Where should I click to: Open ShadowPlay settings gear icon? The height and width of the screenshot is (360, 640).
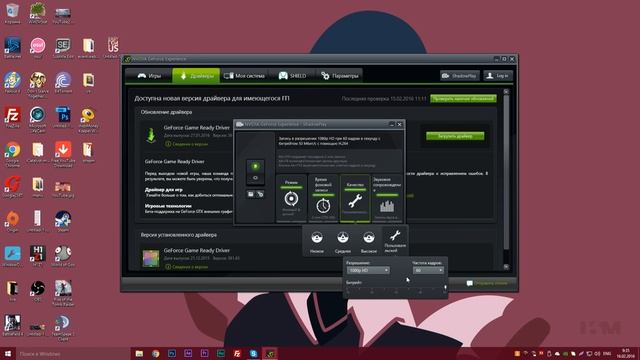click(x=260, y=194)
